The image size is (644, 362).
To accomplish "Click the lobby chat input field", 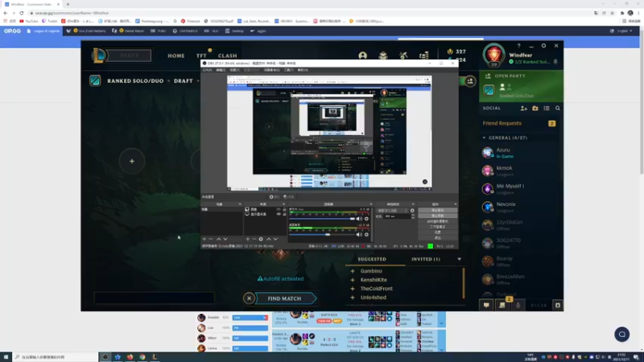I will [154, 298].
